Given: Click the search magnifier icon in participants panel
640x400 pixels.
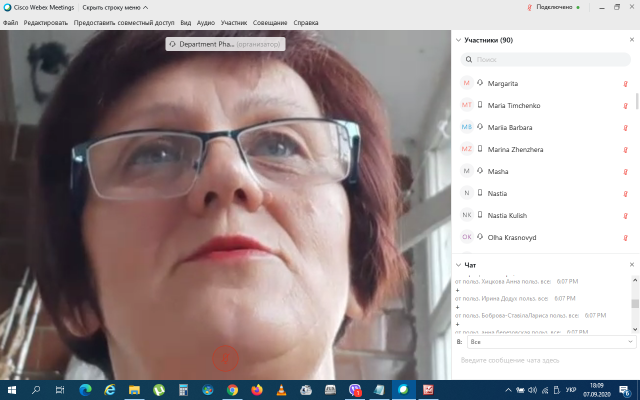Looking at the screenshot, I should pos(469,60).
